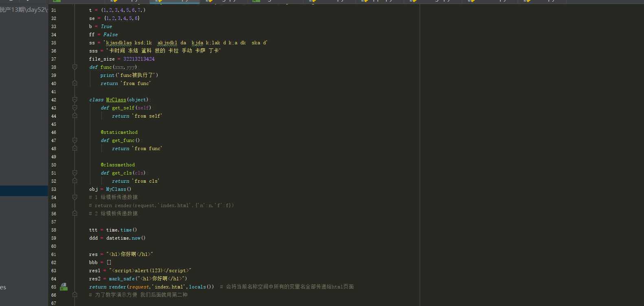Click the commented return render line 55
Image resolution: width=644 pixels, height=306 pixels.
(162, 205)
